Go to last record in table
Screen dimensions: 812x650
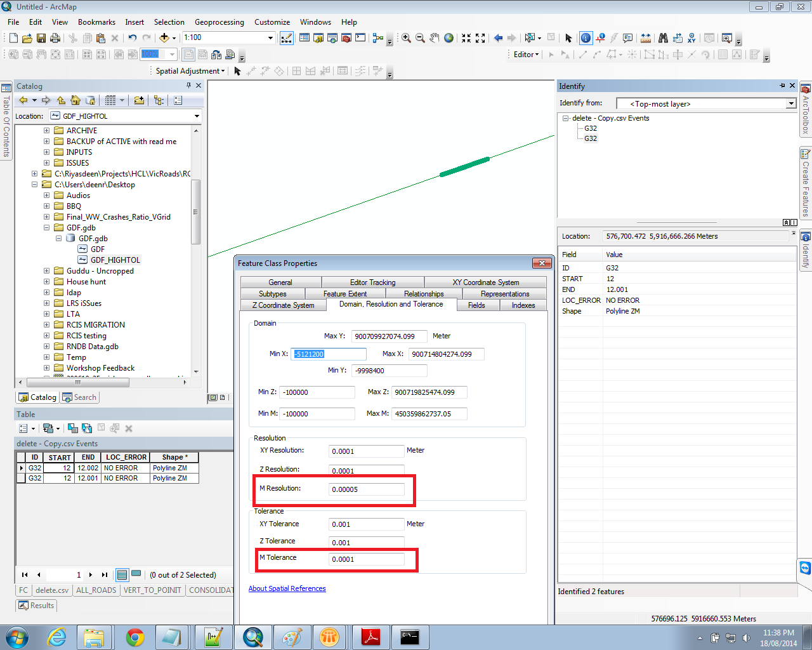pyautogui.click(x=105, y=574)
